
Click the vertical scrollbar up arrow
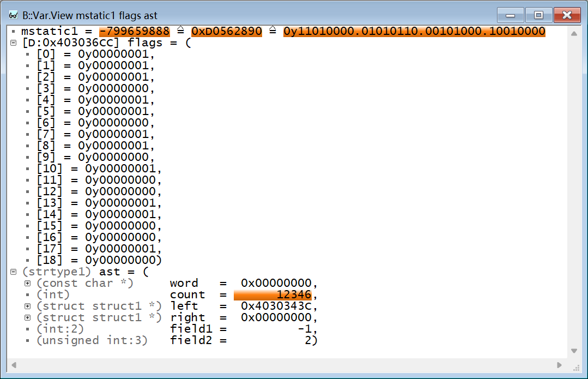574,33
